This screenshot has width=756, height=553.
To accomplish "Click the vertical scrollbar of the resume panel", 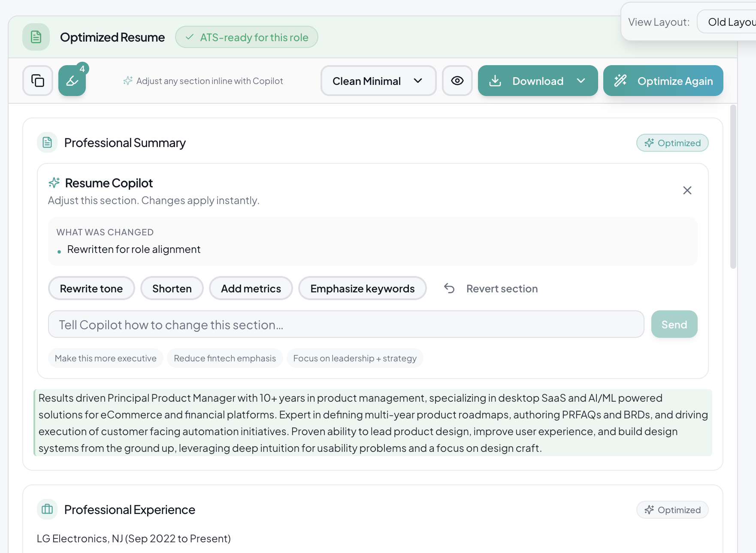I will tap(733, 187).
